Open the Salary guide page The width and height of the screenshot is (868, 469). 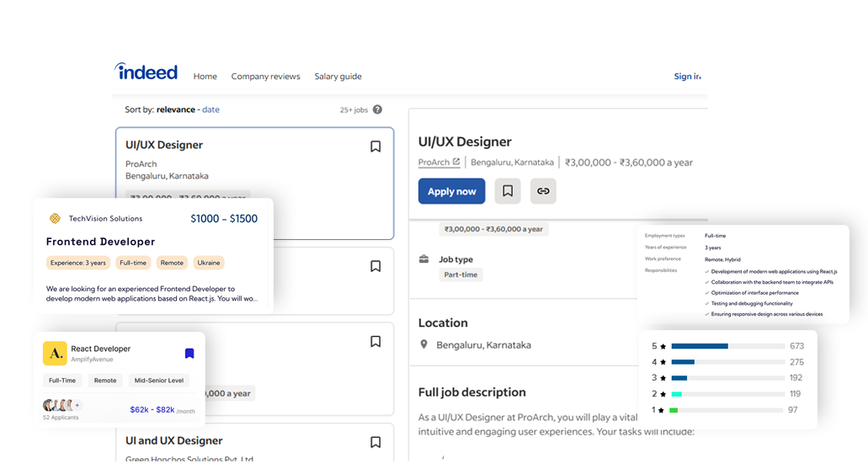338,77
